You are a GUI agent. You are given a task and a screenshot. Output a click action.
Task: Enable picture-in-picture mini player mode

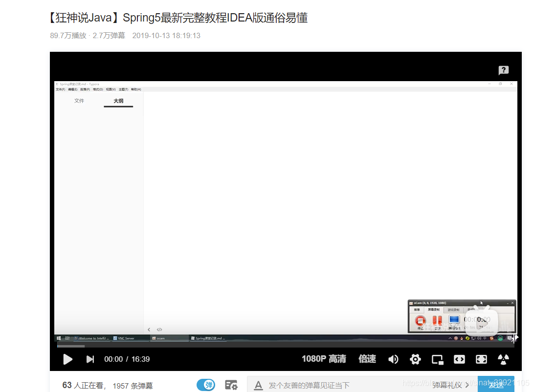[437, 359]
